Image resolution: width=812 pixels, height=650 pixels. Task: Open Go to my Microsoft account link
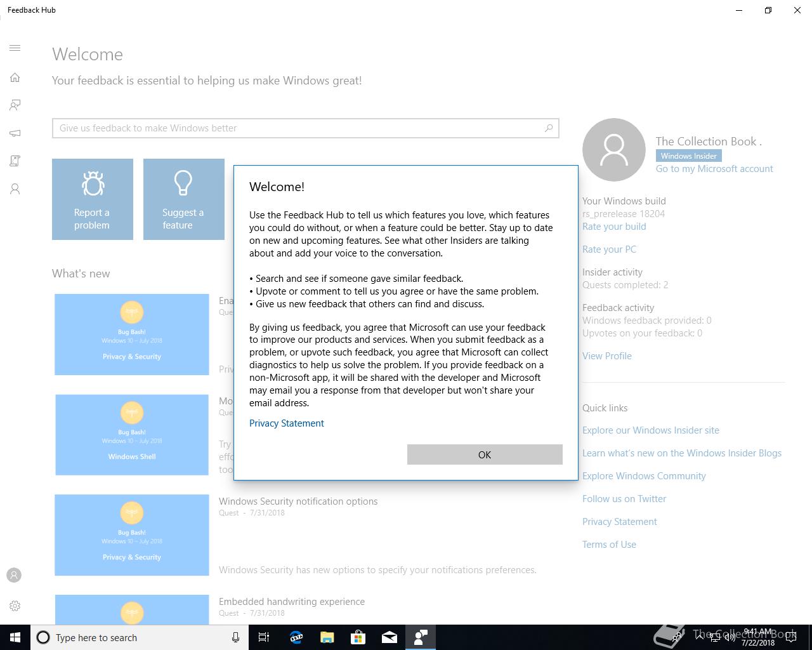(714, 169)
